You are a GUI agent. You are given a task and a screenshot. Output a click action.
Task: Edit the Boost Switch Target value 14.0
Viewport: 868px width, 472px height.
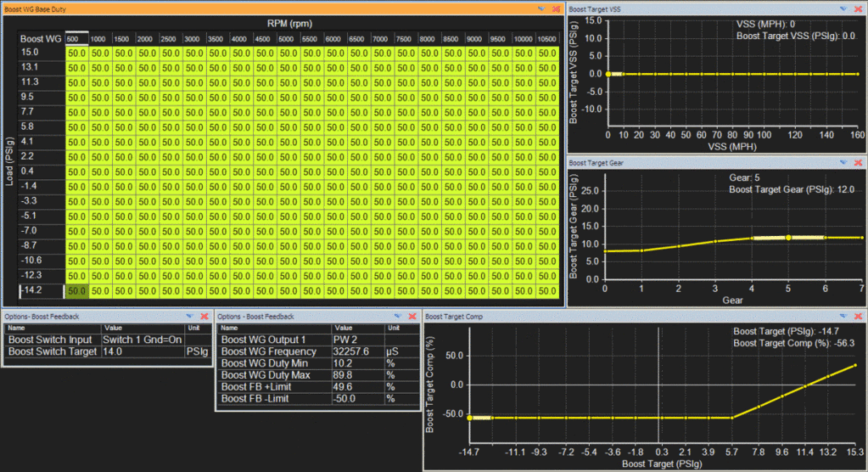(x=143, y=351)
